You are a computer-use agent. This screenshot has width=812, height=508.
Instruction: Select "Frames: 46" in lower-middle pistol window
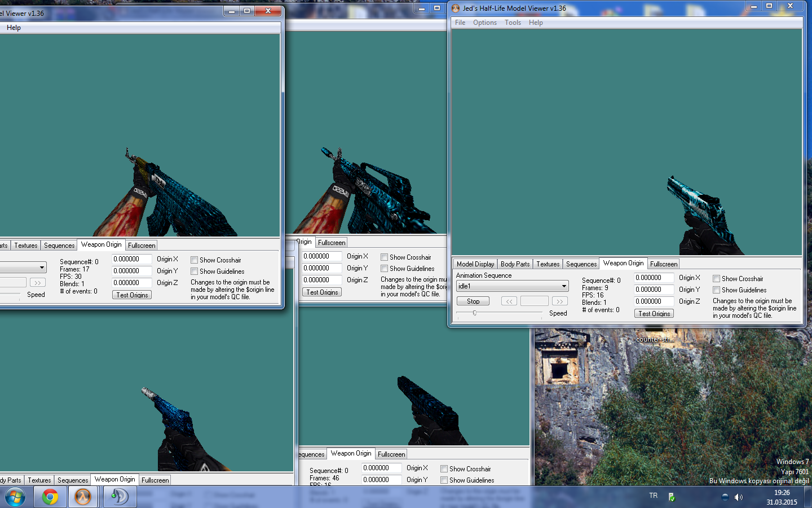(324, 478)
